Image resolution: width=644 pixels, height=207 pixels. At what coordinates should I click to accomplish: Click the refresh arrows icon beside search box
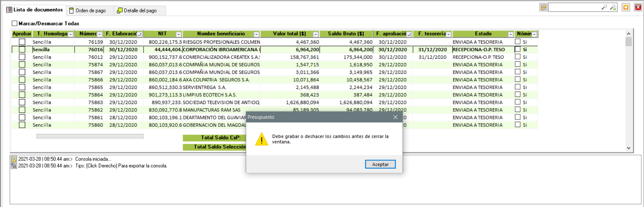point(543,7)
